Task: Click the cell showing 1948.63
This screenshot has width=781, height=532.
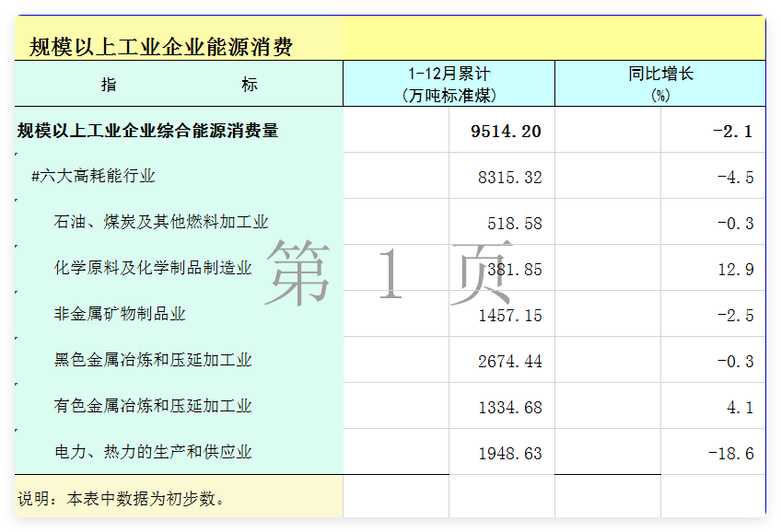Action: [x=509, y=453]
